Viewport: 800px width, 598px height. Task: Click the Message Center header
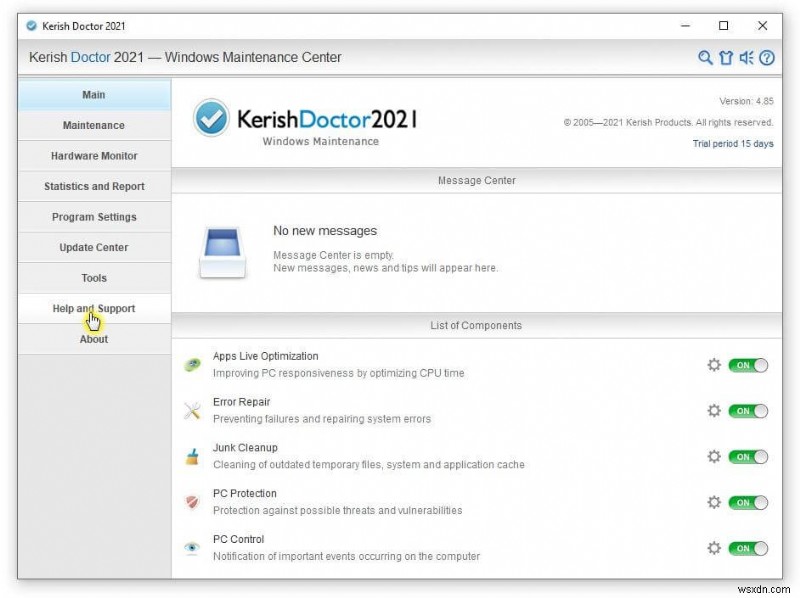pos(477,181)
